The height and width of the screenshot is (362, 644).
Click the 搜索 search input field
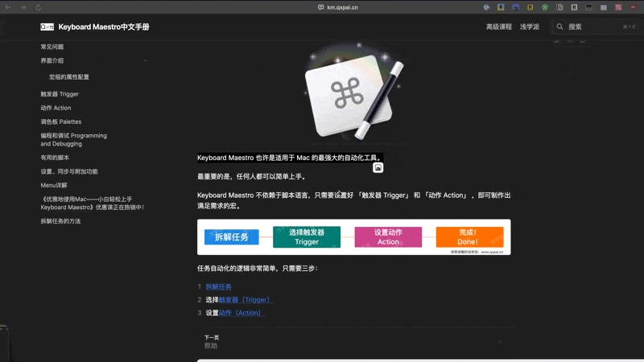coord(597,27)
